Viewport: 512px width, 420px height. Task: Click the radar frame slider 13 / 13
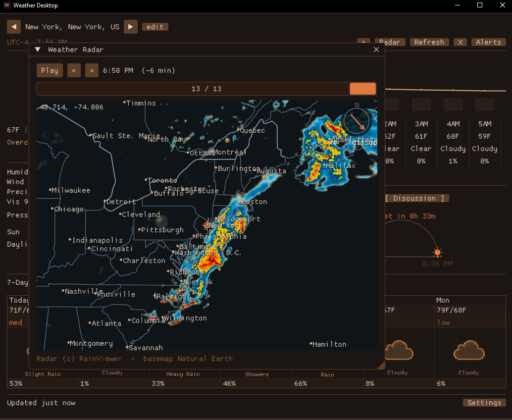click(206, 89)
